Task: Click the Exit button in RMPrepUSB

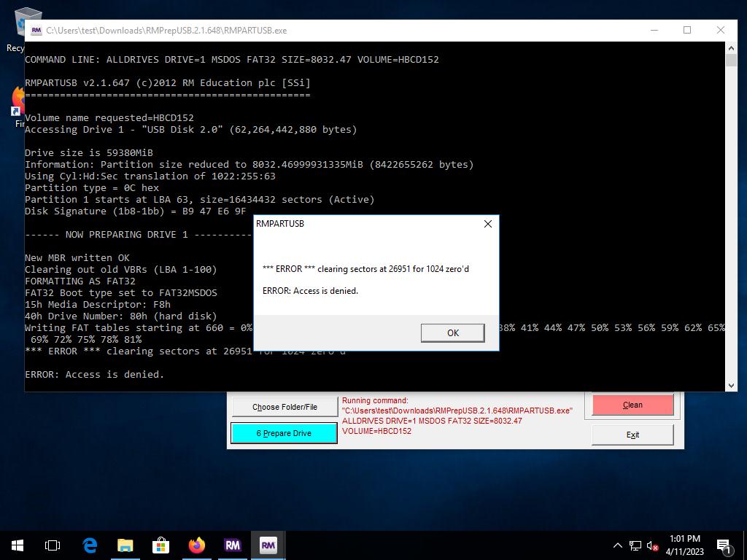Action: 632,435
